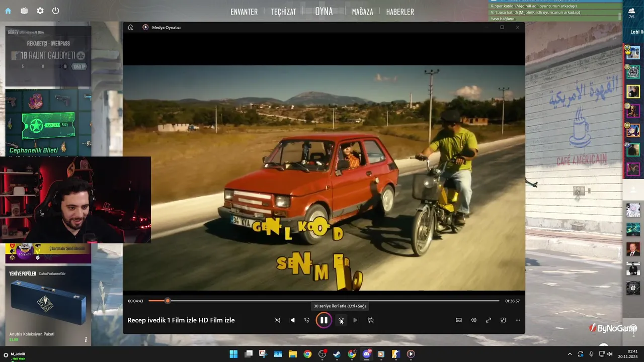644x362 pixels.
Task: Click the Medya Oynatıcı app icon in title bar
Action: [x=145, y=27]
